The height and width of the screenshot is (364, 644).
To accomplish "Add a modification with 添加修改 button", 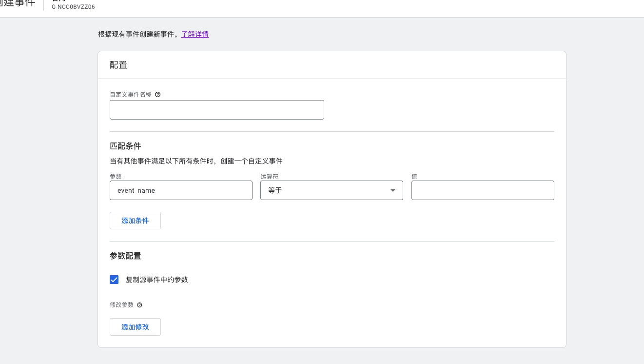I will (135, 327).
